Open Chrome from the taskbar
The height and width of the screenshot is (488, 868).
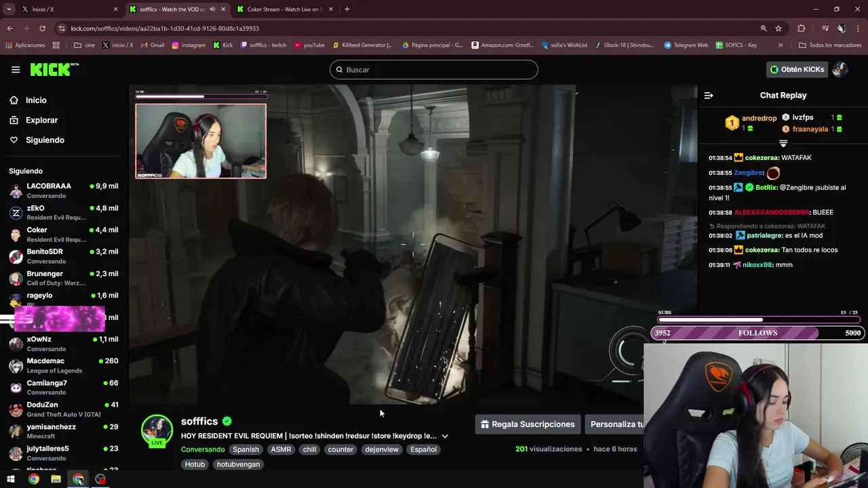coord(33,479)
